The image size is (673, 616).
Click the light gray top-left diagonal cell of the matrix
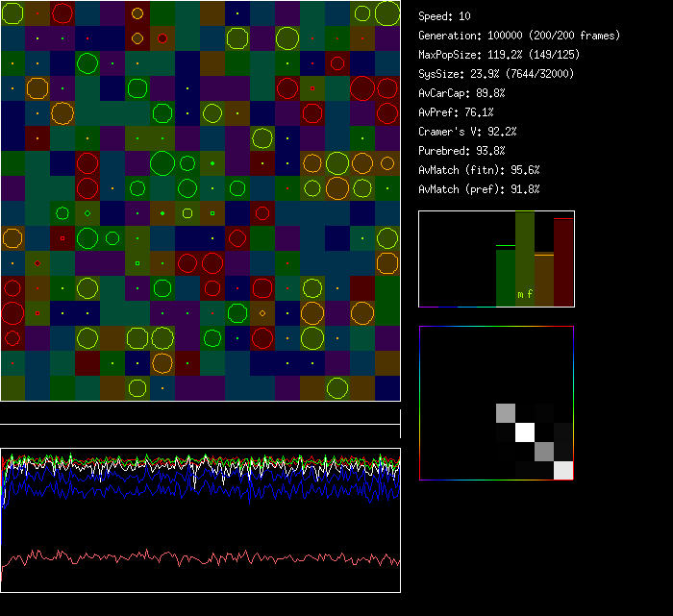coord(506,413)
